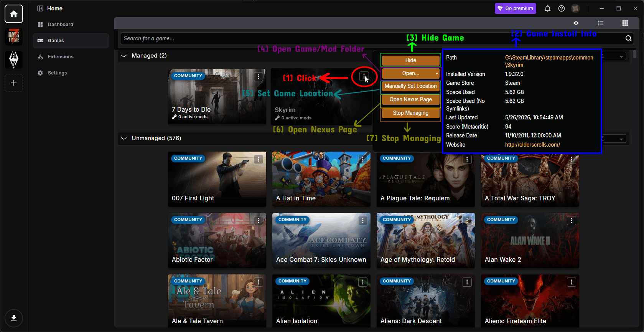The width and height of the screenshot is (644, 332).
Task: Select the 007 First Light game card
Action: coord(217,179)
